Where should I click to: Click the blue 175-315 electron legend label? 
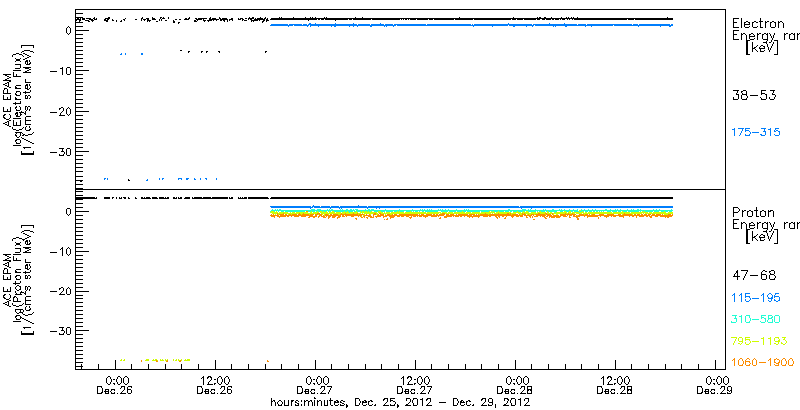(x=756, y=132)
